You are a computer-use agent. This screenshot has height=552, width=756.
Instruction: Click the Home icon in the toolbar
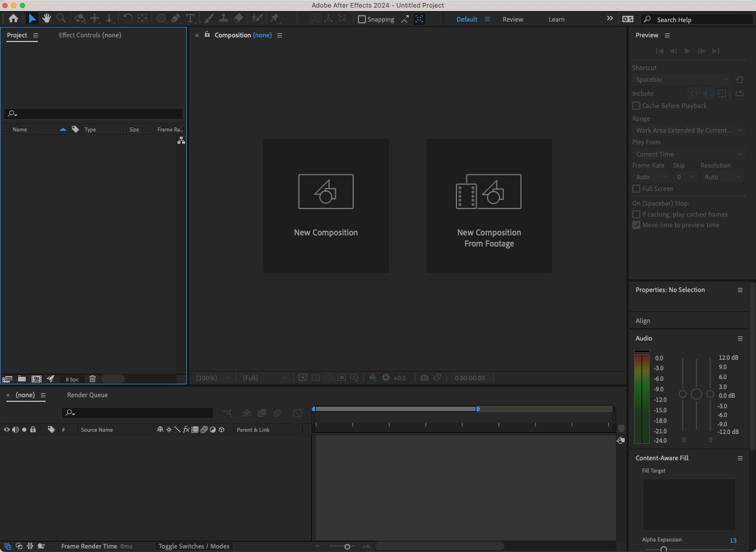(x=13, y=18)
